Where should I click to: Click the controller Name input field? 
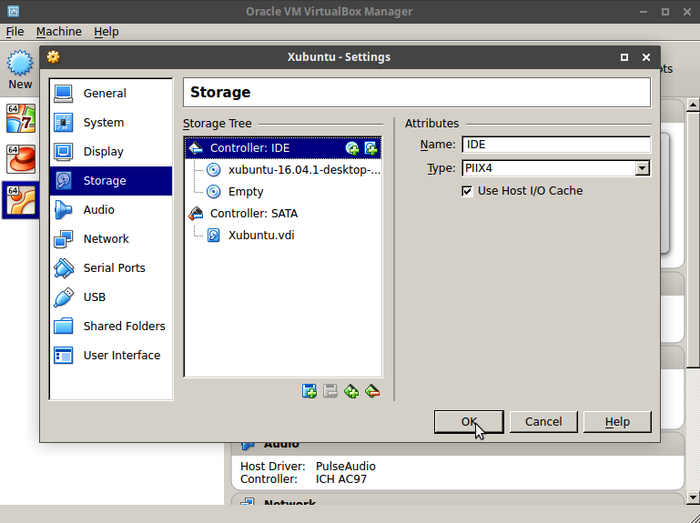tap(556, 145)
